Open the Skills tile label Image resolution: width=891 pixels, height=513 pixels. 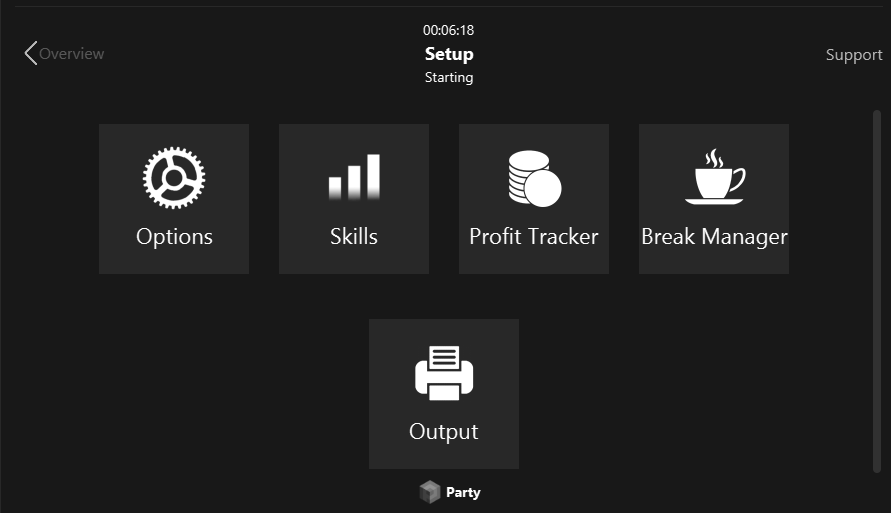(x=354, y=237)
